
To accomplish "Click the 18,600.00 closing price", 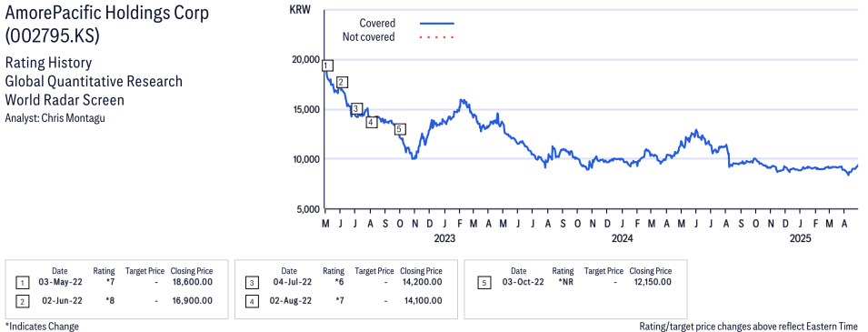I will coord(192,282).
